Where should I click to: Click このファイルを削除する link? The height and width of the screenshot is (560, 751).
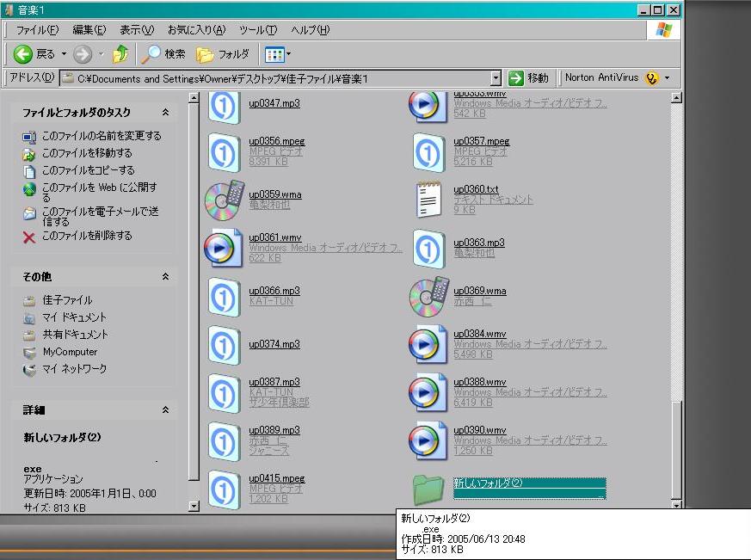(87, 236)
